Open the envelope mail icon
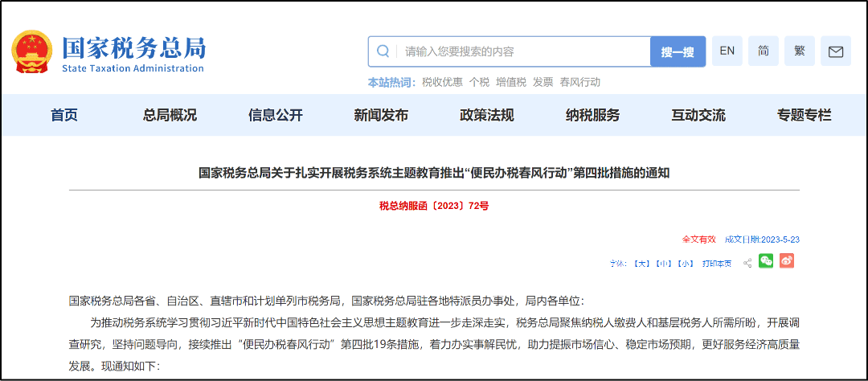868x381 pixels. 835,51
